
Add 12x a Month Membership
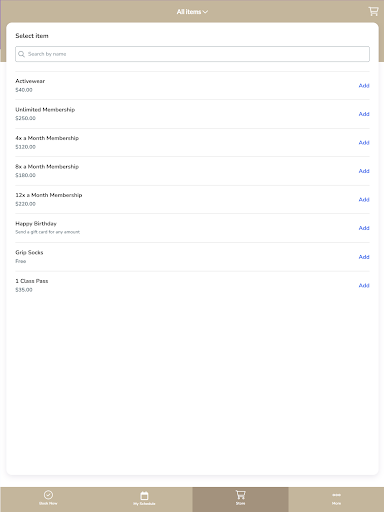click(364, 200)
